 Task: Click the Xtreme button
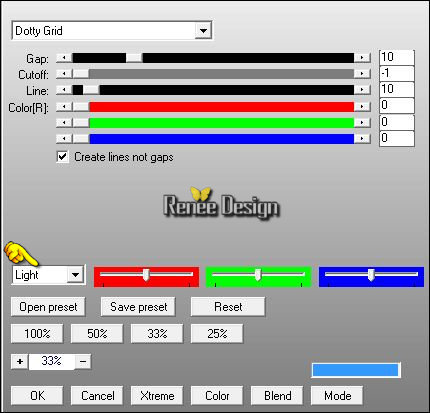pos(157,396)
